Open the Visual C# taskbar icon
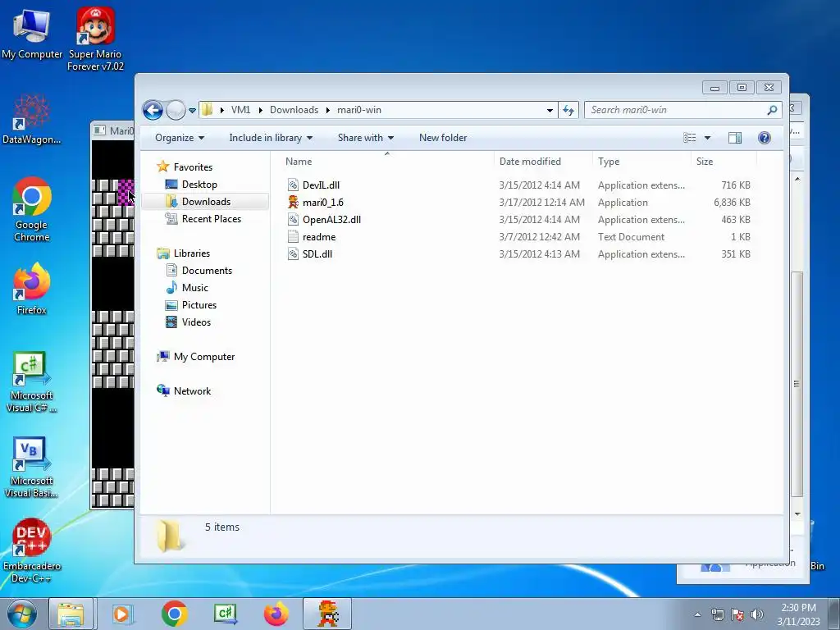 click(x=226, y=614)
